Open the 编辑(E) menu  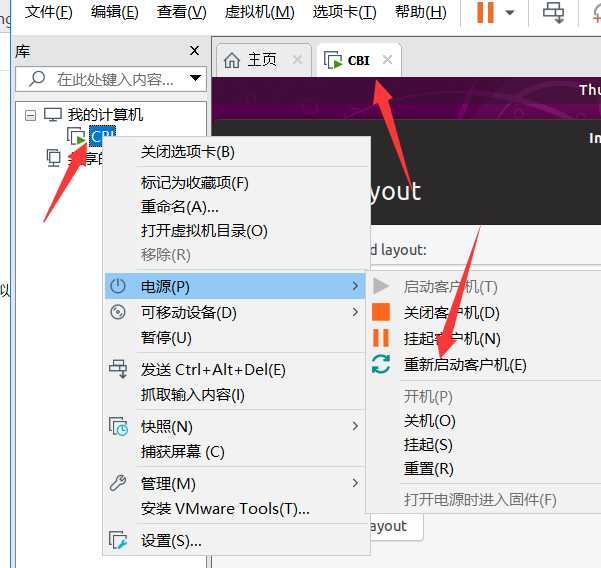pyautogui.click(x=115, y=12)
